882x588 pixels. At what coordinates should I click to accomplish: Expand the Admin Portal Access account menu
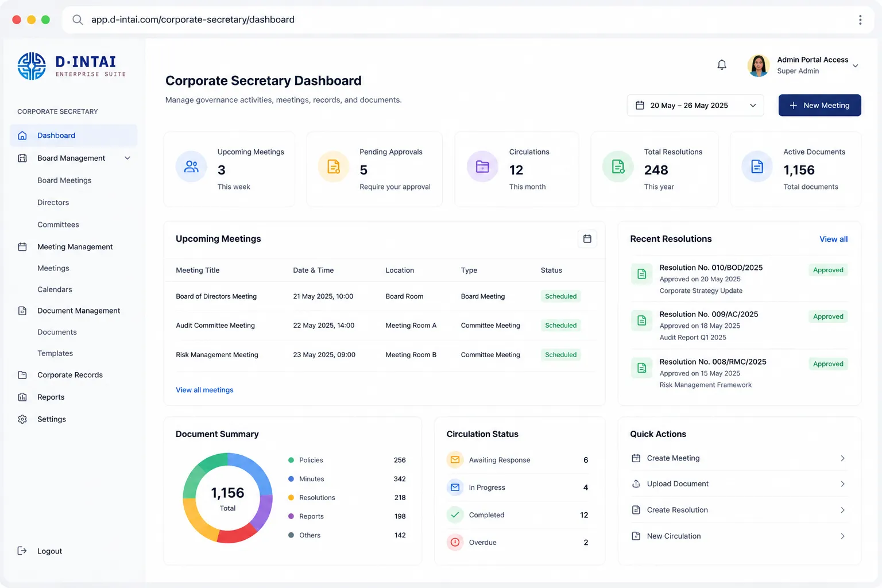[855, 65]
